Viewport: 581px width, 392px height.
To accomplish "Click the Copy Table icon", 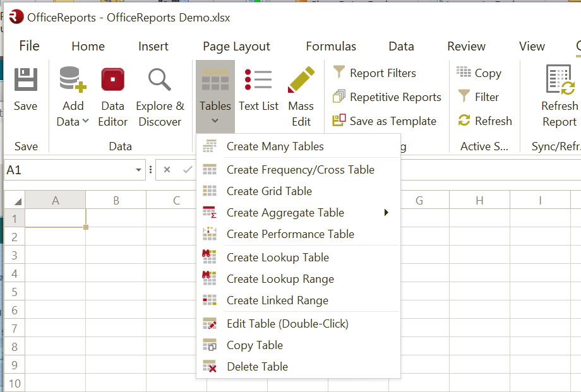I will pyautogui.click(x=210, y=345).
